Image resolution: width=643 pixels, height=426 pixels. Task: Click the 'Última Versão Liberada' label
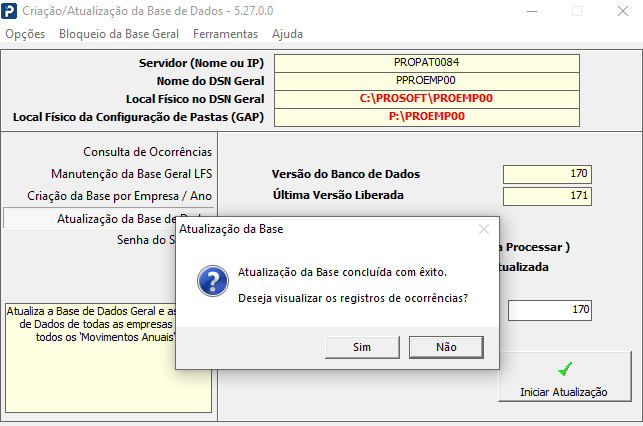[338, 195]
